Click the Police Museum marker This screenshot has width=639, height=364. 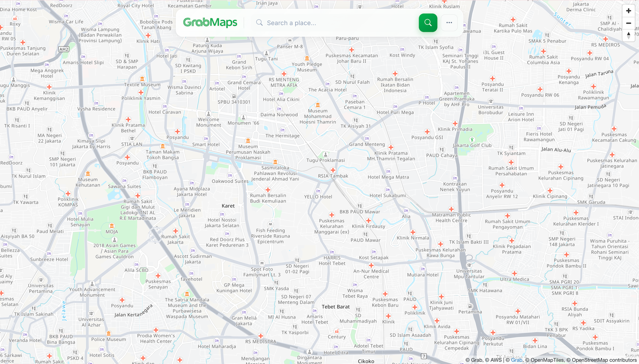coord(109,334)
